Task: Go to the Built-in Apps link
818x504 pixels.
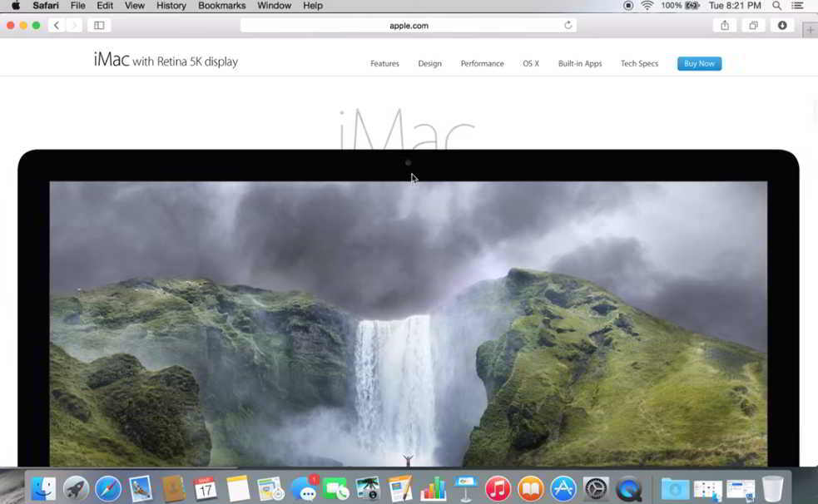Action: click(x=580, y=63)
